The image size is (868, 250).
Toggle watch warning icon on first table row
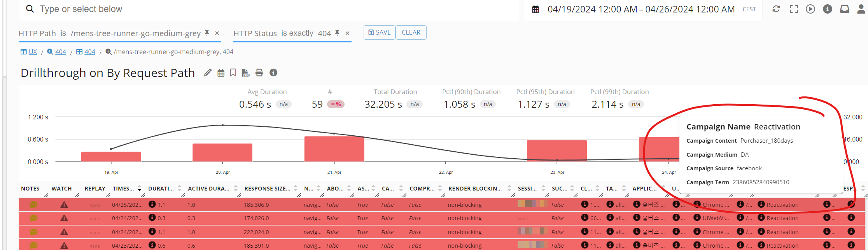[x=64, y=205]
